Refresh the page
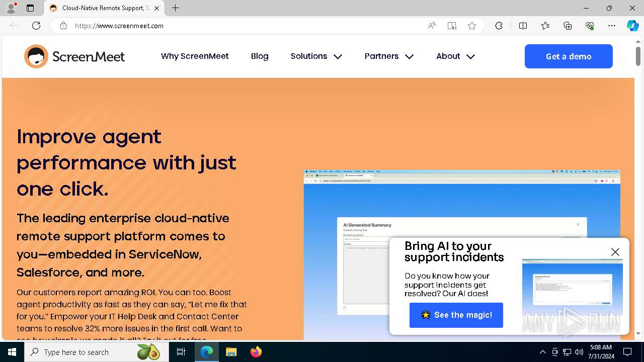644x362 pixels. [x=36, y=26]
